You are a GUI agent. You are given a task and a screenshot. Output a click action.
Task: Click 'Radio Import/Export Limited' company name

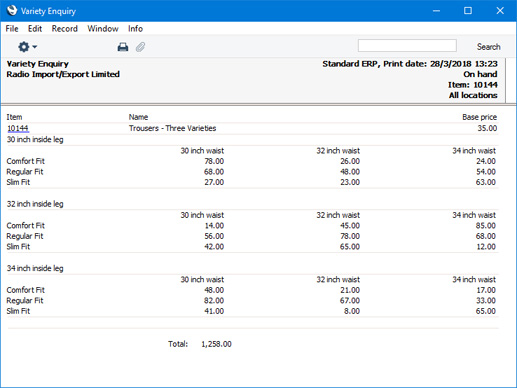tap(63, 74)
